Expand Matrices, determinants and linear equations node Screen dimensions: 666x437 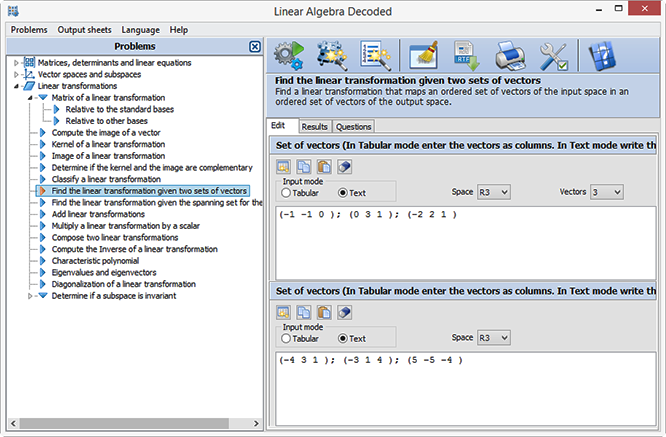pos(16,63)
